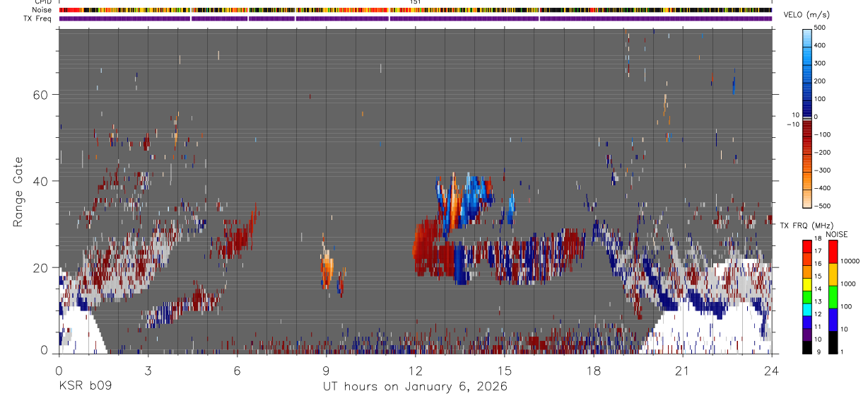Click the 18 MHz tick on TX FRQ scale

pyautogui.click(x=819, y=240)
